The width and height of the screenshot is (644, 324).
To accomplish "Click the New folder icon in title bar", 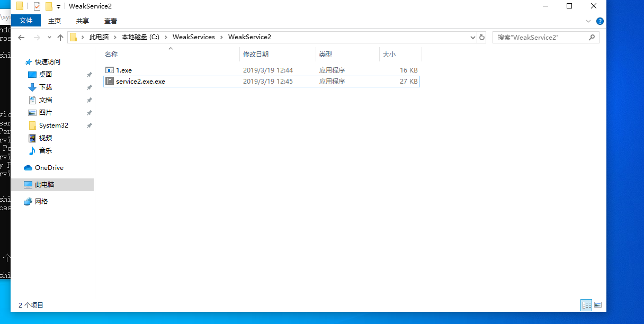I will [49, 6].
